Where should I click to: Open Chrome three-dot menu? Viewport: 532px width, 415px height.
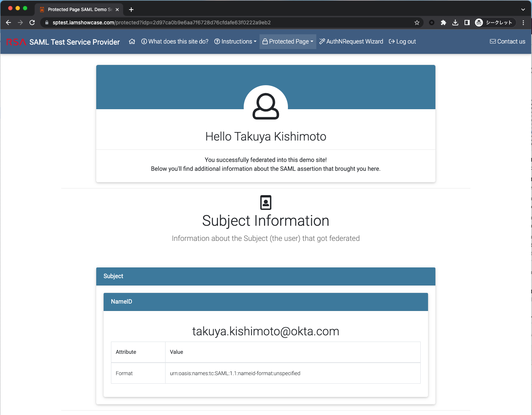click(523, 23)
